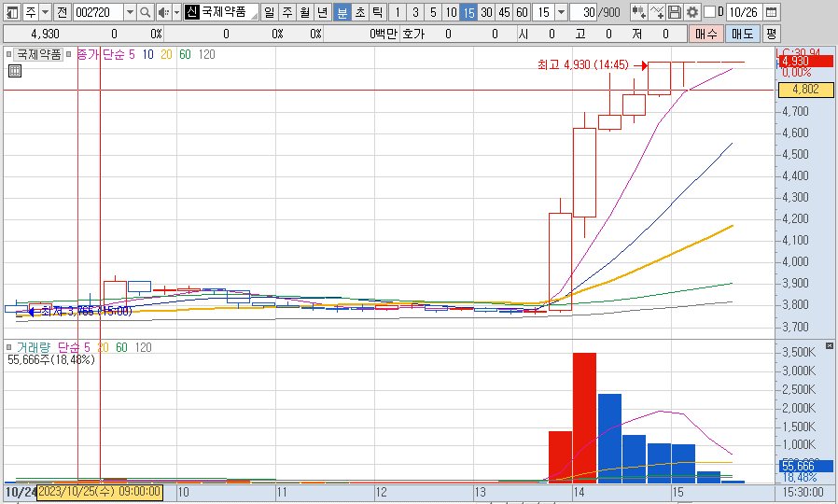Open the calendar date picker icon
The height and width of the screenshot is (504, 838).
(771, 12)
